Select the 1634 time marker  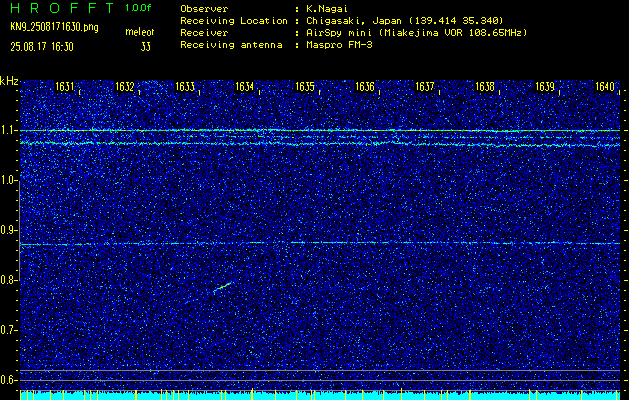pyautogui.click(x=244, y=87)
